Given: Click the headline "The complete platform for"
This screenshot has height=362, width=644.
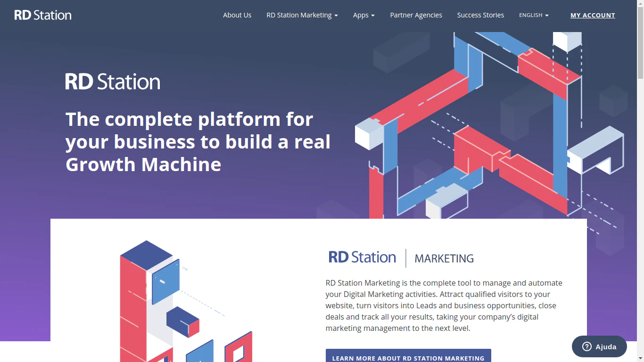Looking at the screenshot, I should pyautogui.click(x=189, y=119).
